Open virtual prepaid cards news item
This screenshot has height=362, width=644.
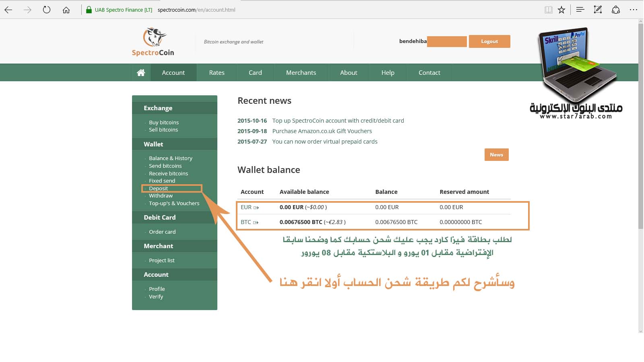coord(325,142)
